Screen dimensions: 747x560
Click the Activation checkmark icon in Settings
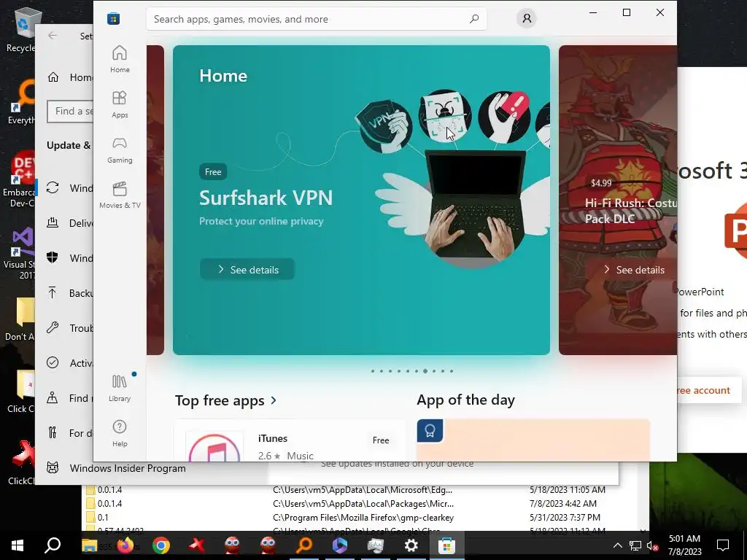pos(53,363)
